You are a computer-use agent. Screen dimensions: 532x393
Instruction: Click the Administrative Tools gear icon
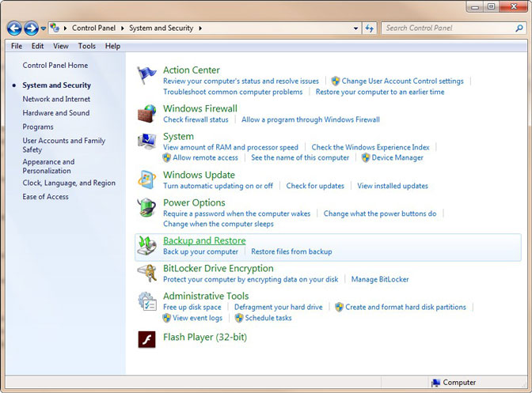[x=146, y=301]
